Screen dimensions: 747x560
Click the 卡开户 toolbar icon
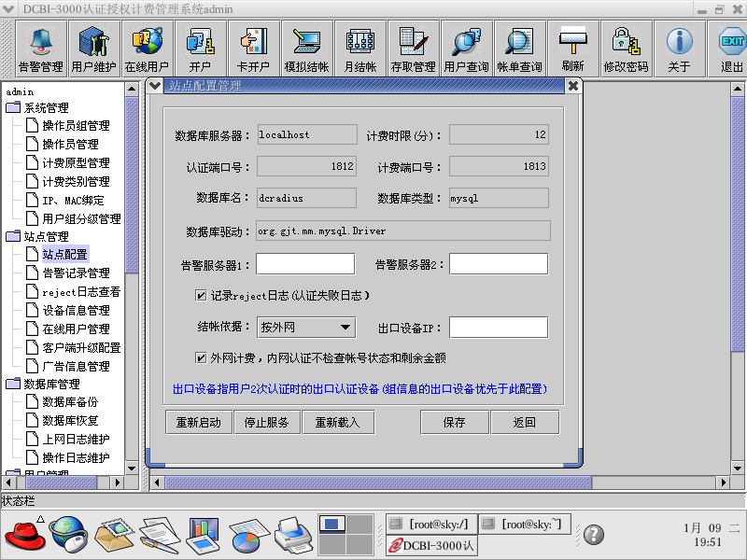coord(253,49)
